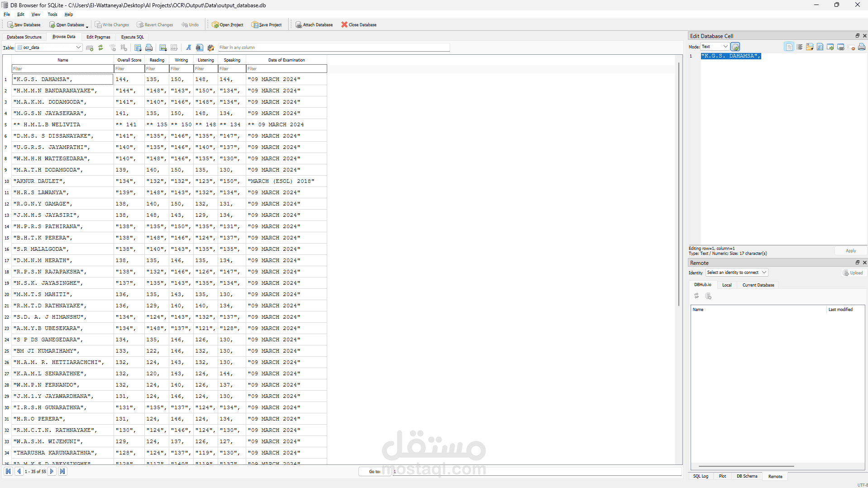
Task: Open the Table ocr_data dropdown
Action: pyautogui.click(x=49, y=48)
